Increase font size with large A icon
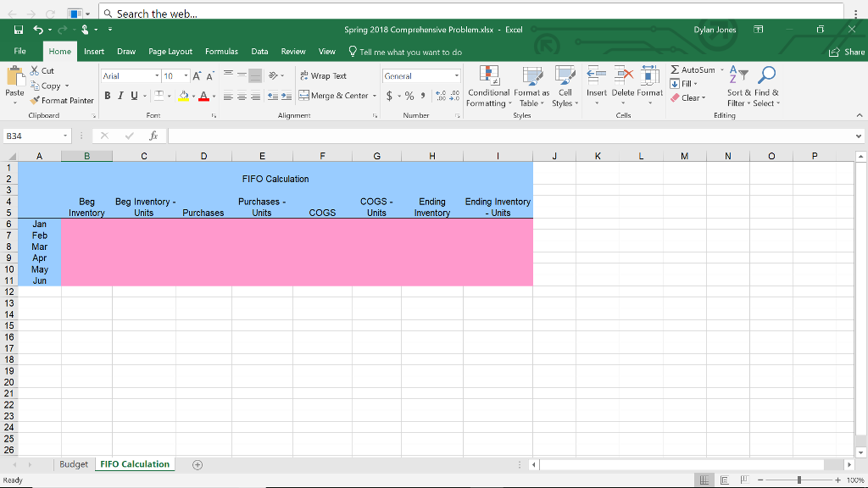Image resolution: width=868 pixels, height=488 pixels. tap(197, 75)
